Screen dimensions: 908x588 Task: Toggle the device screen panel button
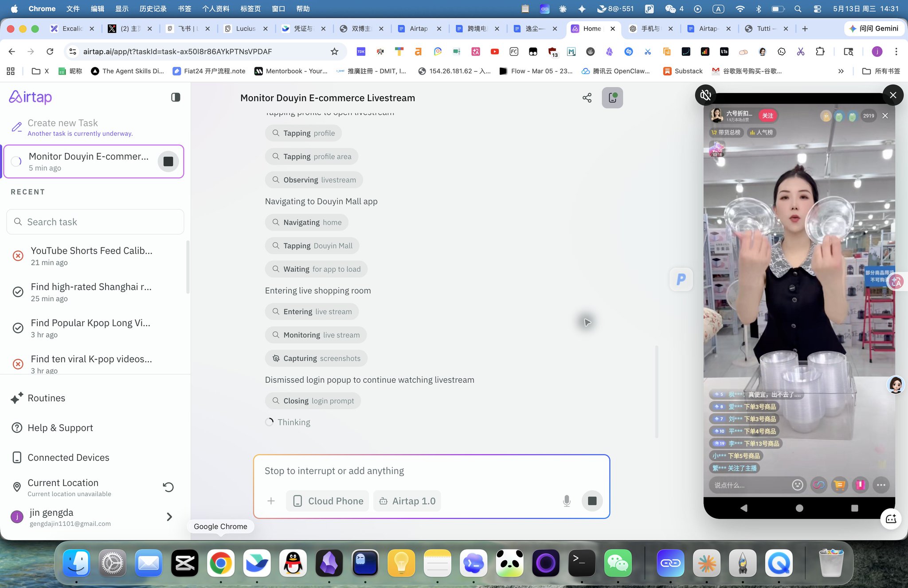point(612,98)
